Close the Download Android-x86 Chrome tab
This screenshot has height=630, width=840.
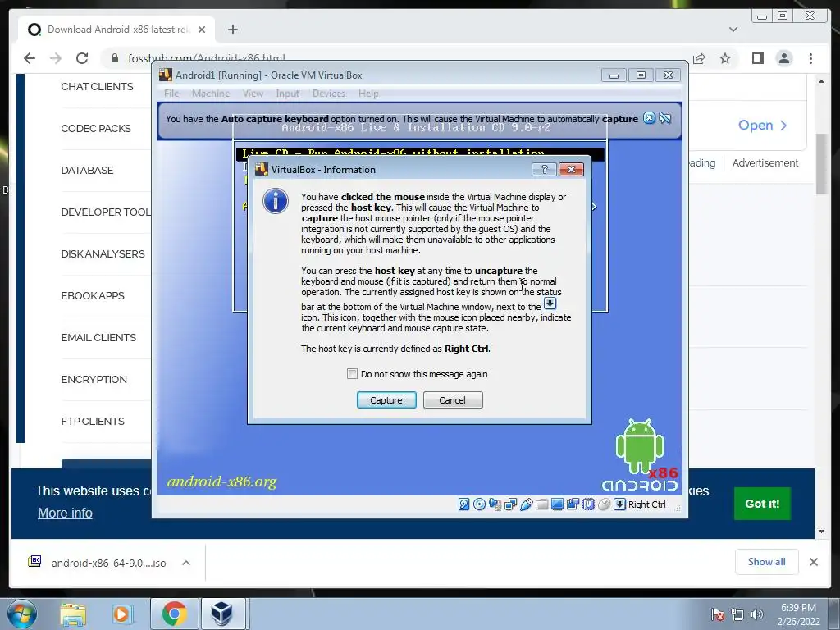tap(202, 30)
